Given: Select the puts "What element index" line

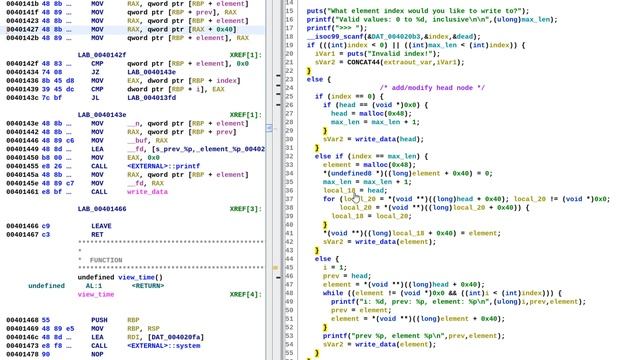Looking at the screenshot, I should (x=418, y=11).
